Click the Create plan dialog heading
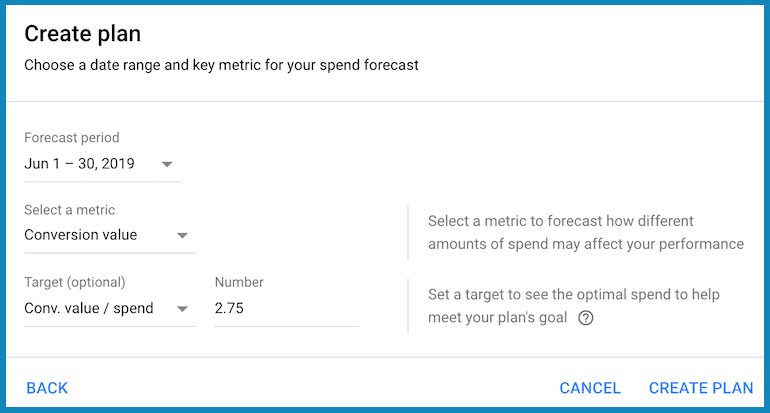 (82, 34)
